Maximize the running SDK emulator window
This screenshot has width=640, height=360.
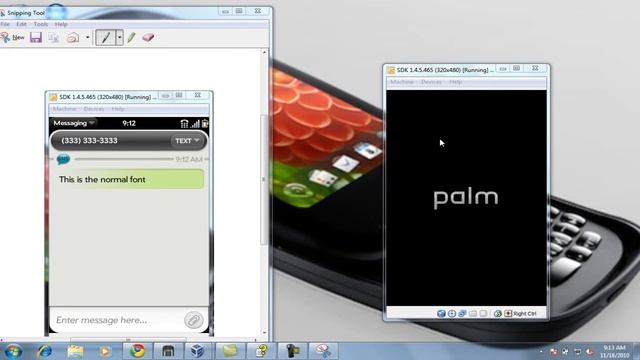coord(516,69)
